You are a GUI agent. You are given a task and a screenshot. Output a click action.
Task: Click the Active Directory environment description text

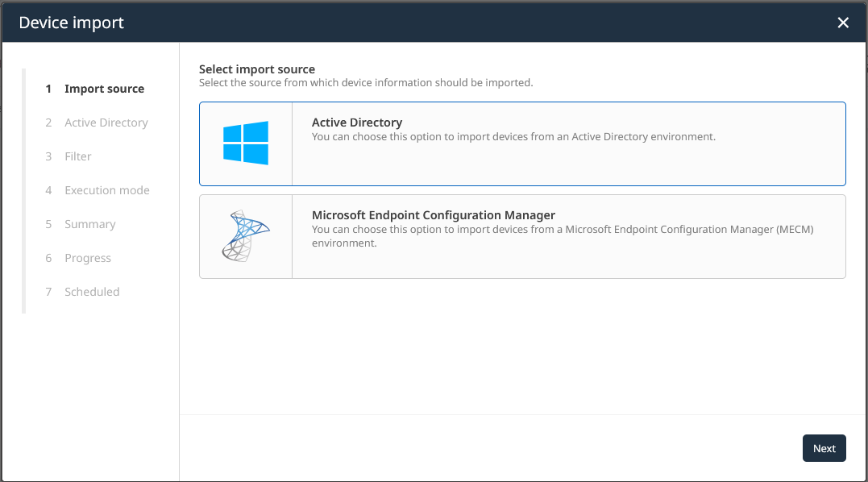[513, 137]
